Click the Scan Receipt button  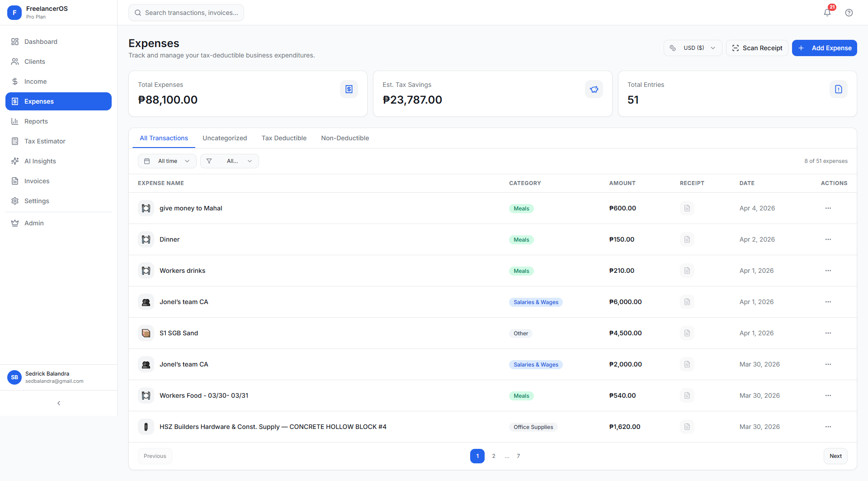pos(757,48)
